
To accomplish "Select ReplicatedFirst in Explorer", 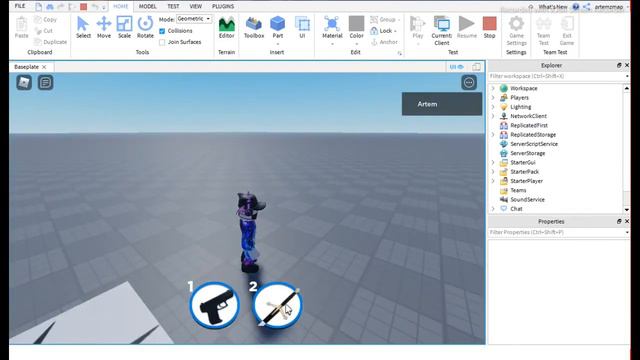I will pyautogui.click(x=529, y=125).
